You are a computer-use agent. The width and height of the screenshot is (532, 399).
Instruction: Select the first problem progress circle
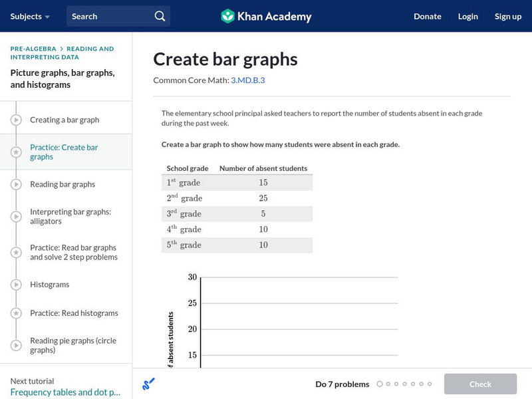(380, 384)
